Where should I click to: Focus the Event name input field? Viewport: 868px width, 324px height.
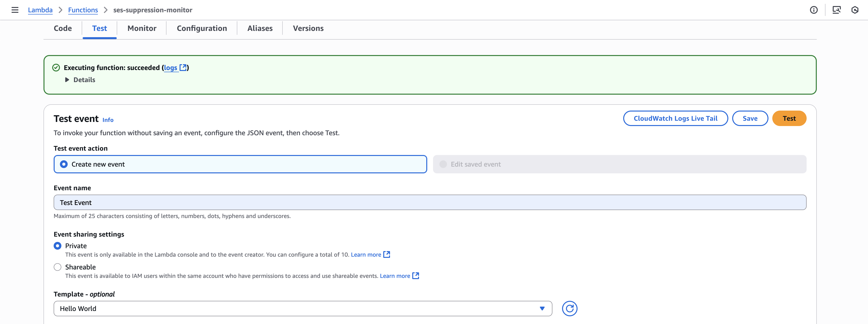pyautogui.click(x=430, y=202)
